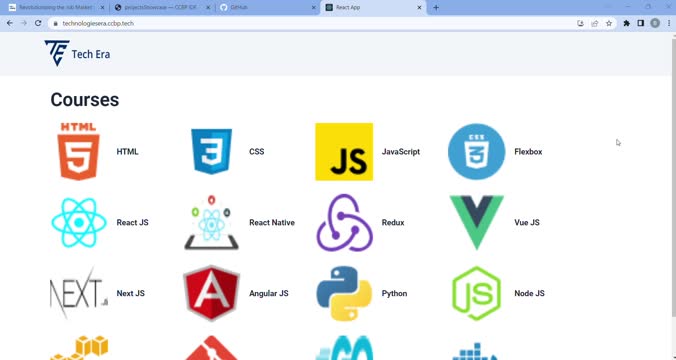Viewport: 676px width, 360px height.
Task: Bookmark this page with star icon
Action: (609, 23)
